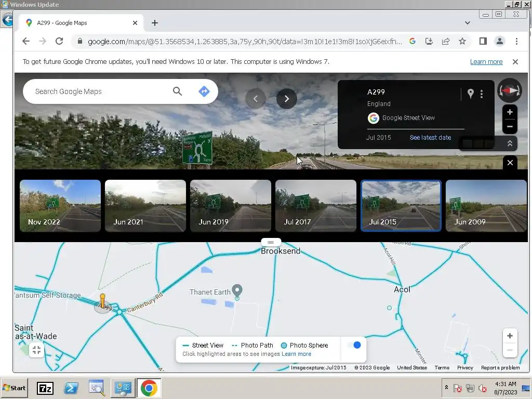
Task: Click the location pin icon in A299 panel
Action: tap(470, 94)
